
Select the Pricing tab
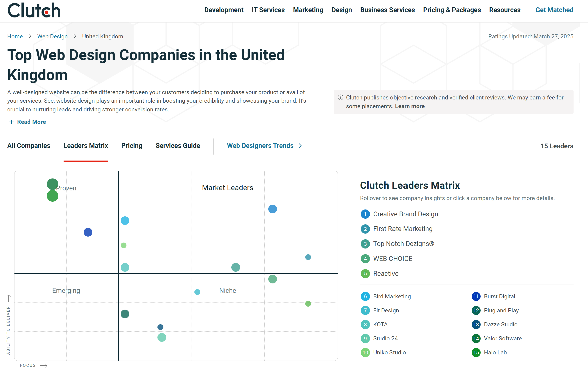(x=132, y=146)
